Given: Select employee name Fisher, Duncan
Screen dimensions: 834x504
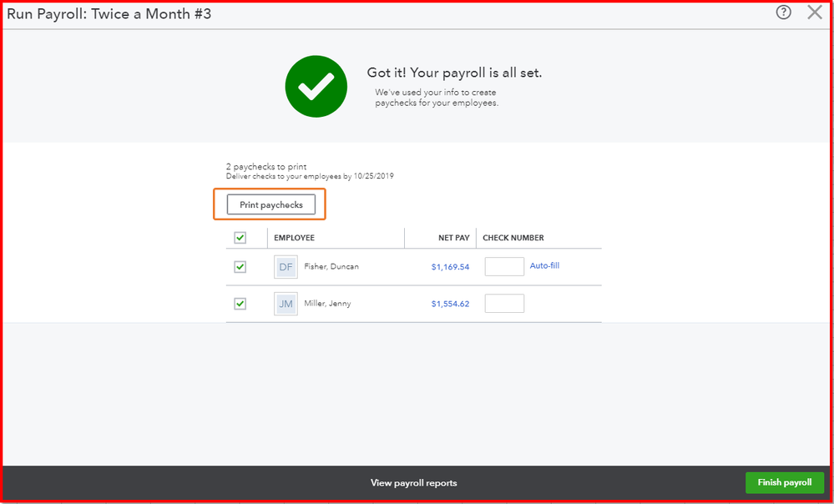Looking at the screenshot, I should point(331,266).
